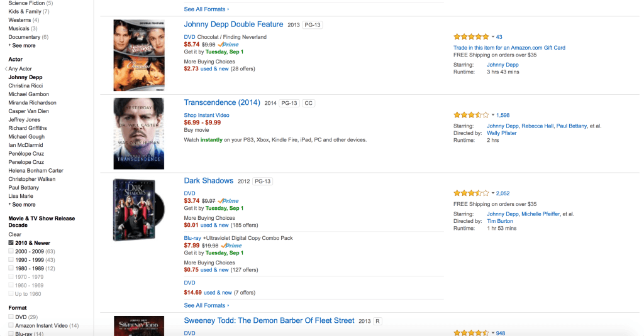Click the Tim Burton director link
Screen dimensions: 644x336
point(501,221)
